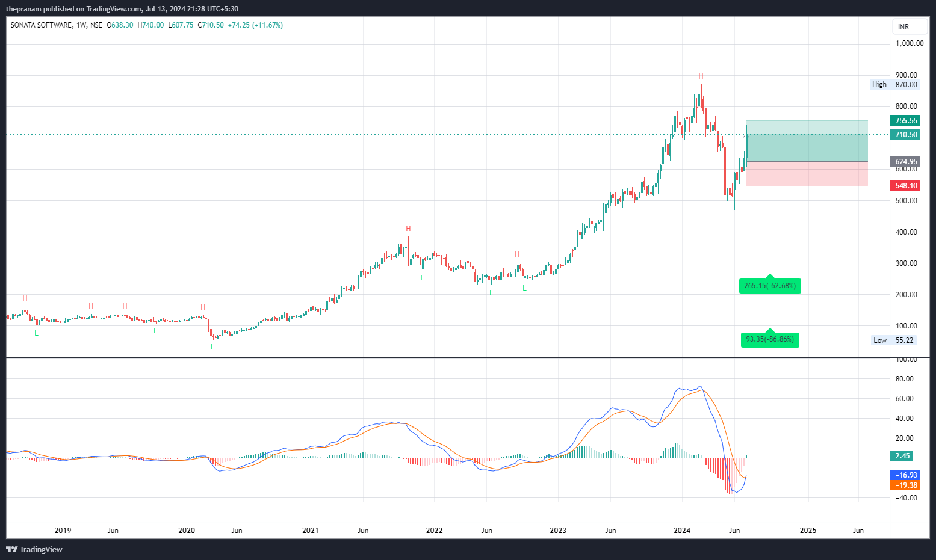Click the 2022 time axis label

[x=434, y=531]
